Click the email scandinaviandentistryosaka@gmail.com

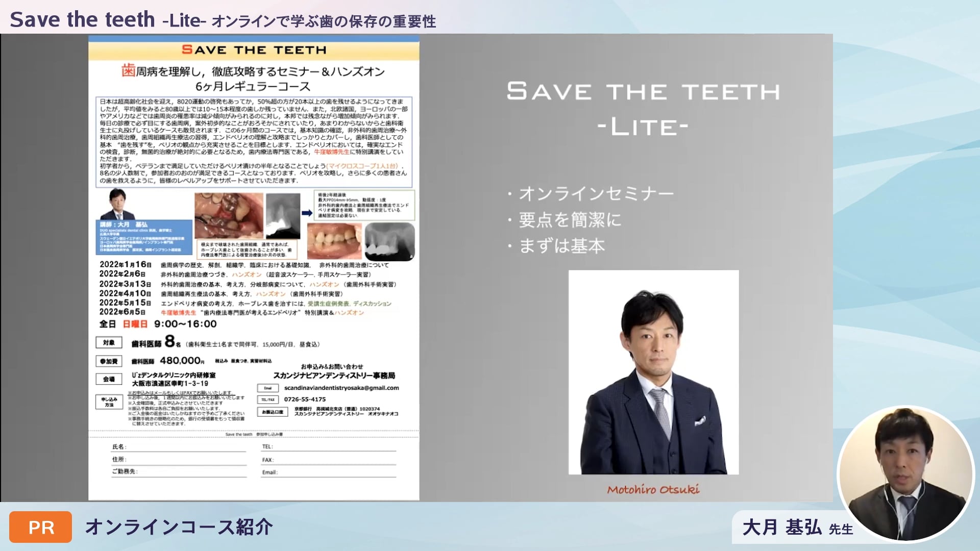tap(341, 388)
